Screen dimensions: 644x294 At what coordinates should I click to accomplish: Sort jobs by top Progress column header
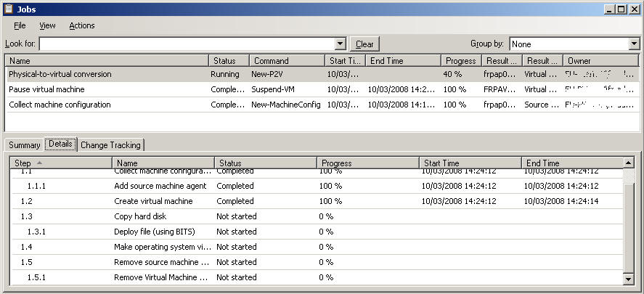pos(461,61)
